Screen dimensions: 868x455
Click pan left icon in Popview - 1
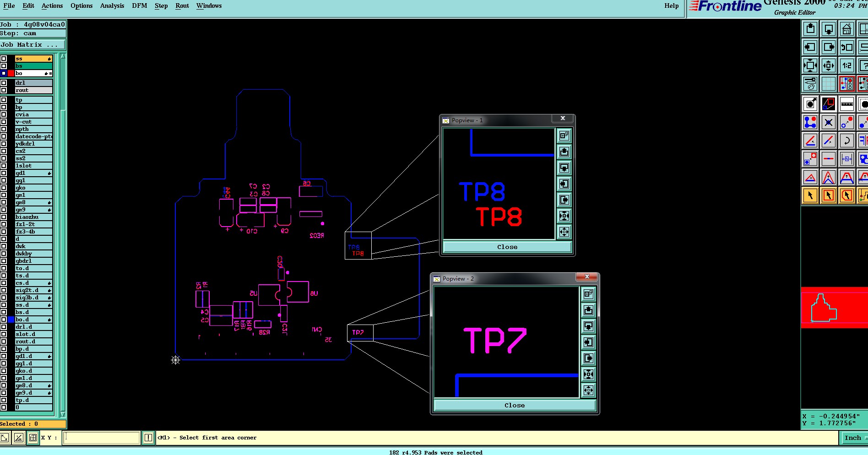tap(564, 184)
